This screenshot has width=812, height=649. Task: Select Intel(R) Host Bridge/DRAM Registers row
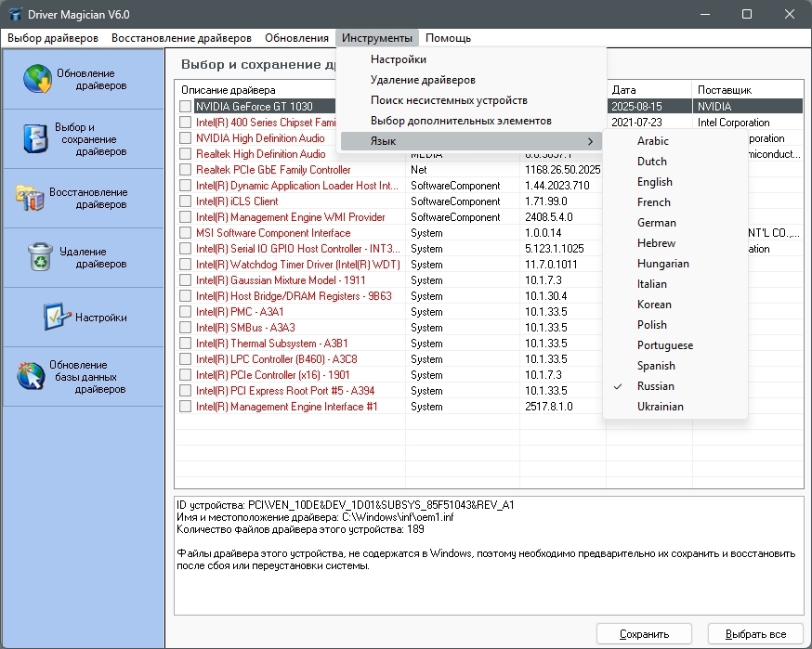[294, 296]
